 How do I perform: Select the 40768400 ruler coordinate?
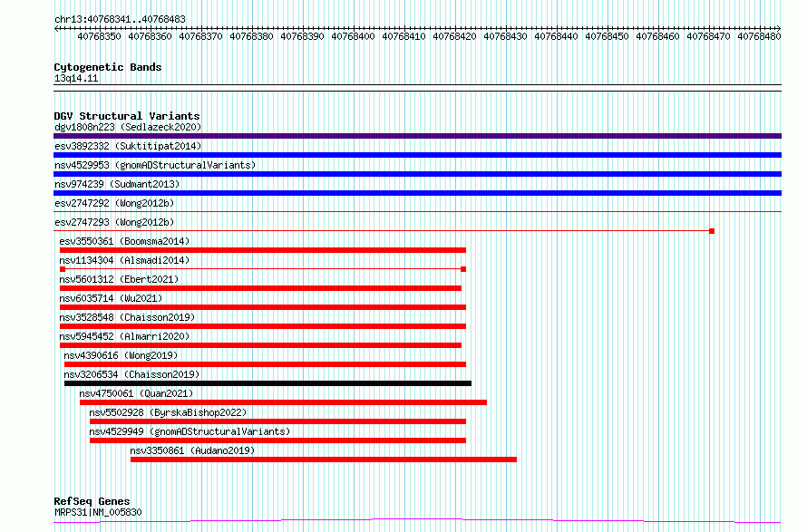[353, 36]
